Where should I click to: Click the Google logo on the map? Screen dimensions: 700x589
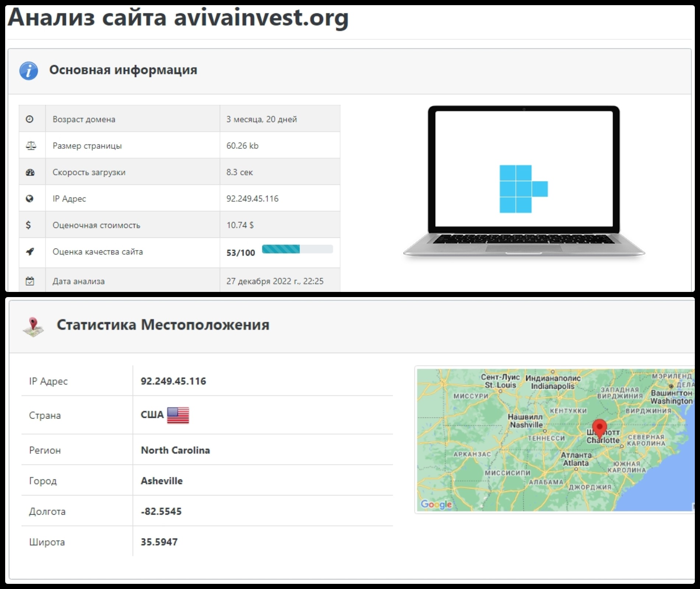(436, 504)
